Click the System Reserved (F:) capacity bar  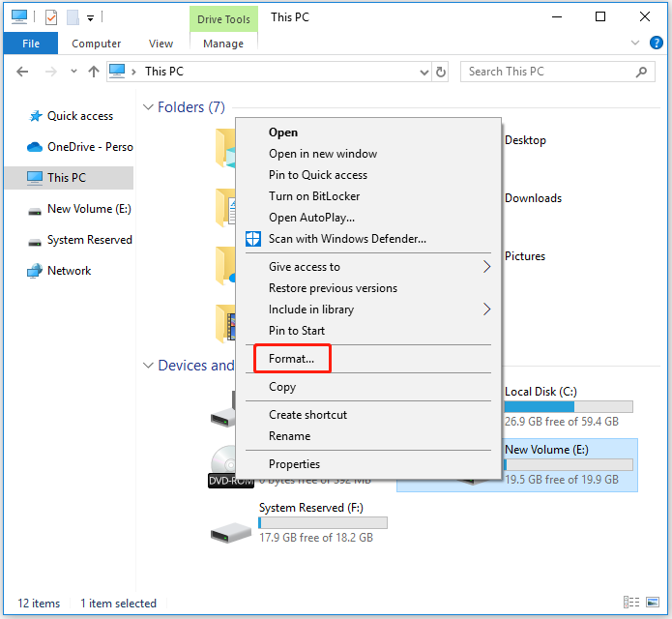point(323,522)
